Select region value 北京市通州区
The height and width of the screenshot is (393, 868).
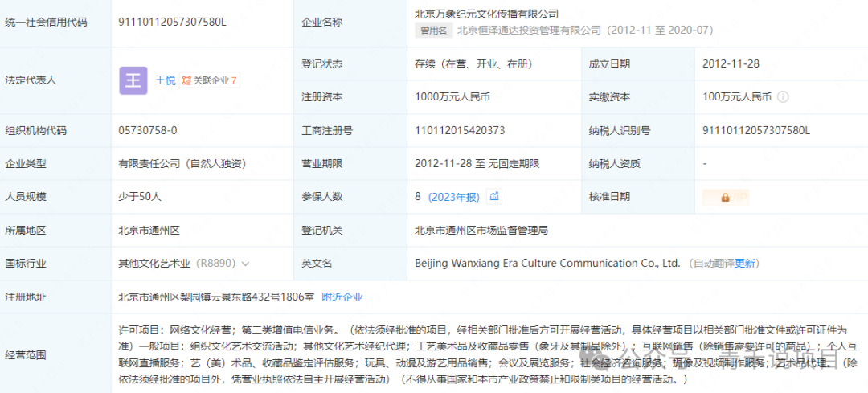click(149, 231)
